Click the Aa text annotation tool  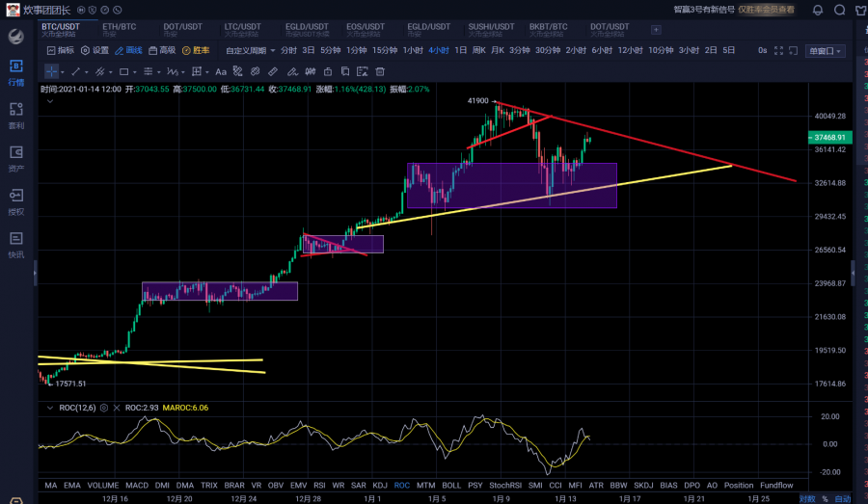pos(221,71)
